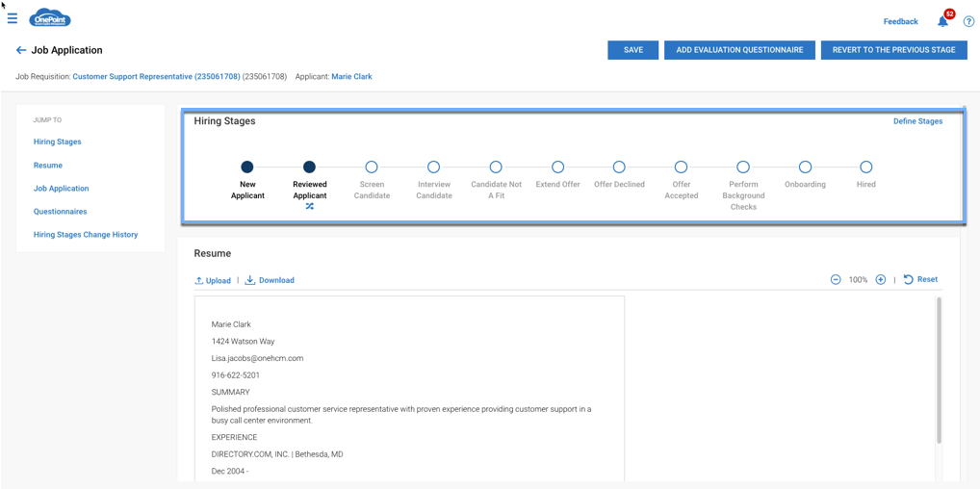Select the Reviewed Applicant stage circle
The width and height of the screenshot is (980, 489).
tap(309, 167)
